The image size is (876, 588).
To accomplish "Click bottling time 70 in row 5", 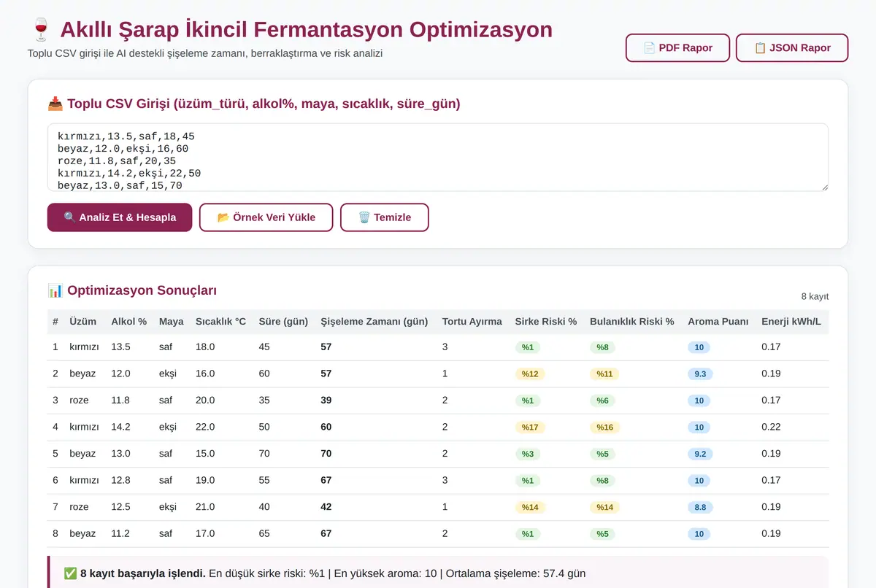I will (x=326, y=454).
